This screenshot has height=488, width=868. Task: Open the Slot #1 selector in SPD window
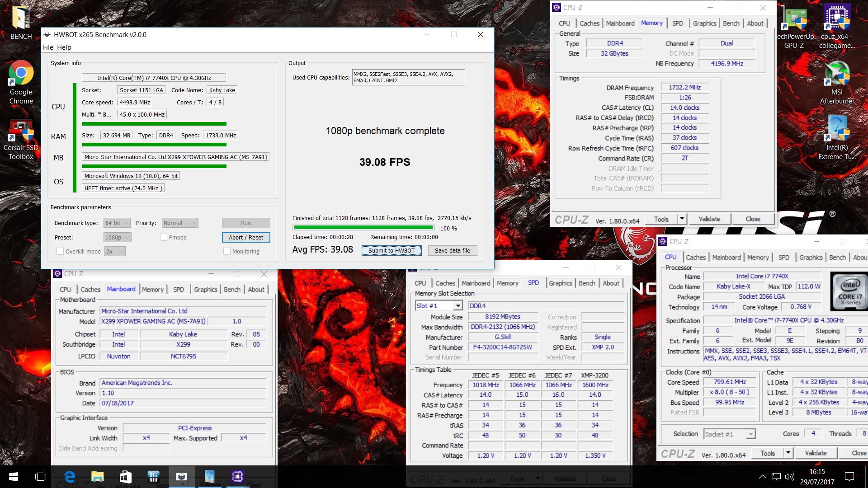[x=439, y=306]
